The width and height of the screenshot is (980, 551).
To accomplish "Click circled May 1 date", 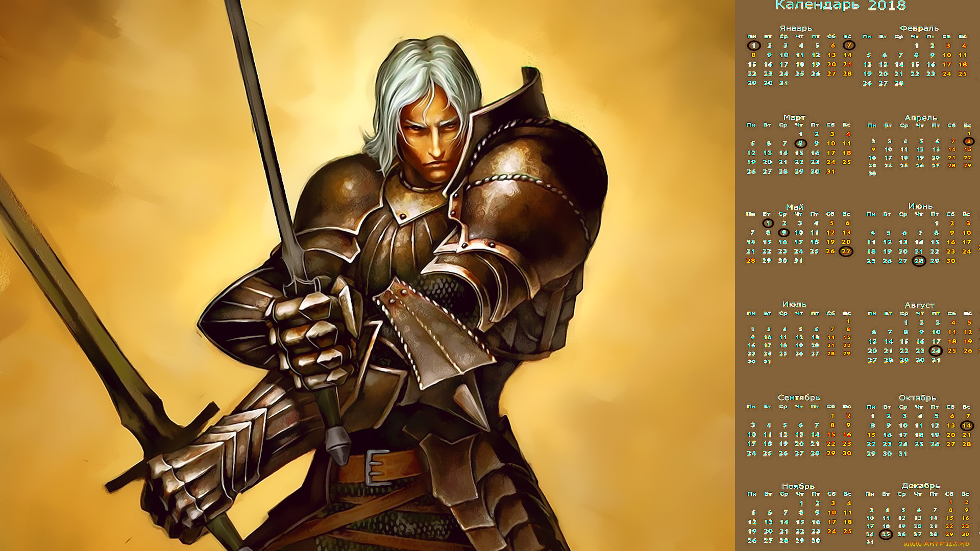I will click(x=768, y=223).
